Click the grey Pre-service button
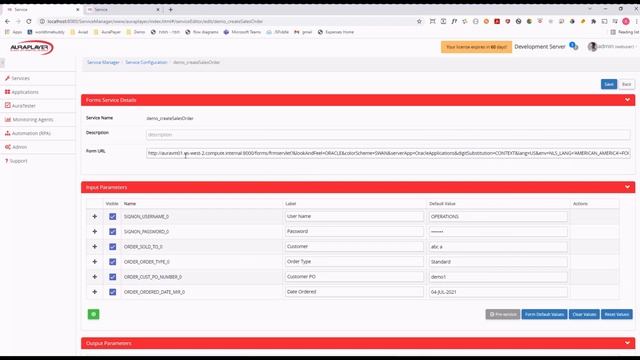Screen dimensions: 640x360 point(503,314)
